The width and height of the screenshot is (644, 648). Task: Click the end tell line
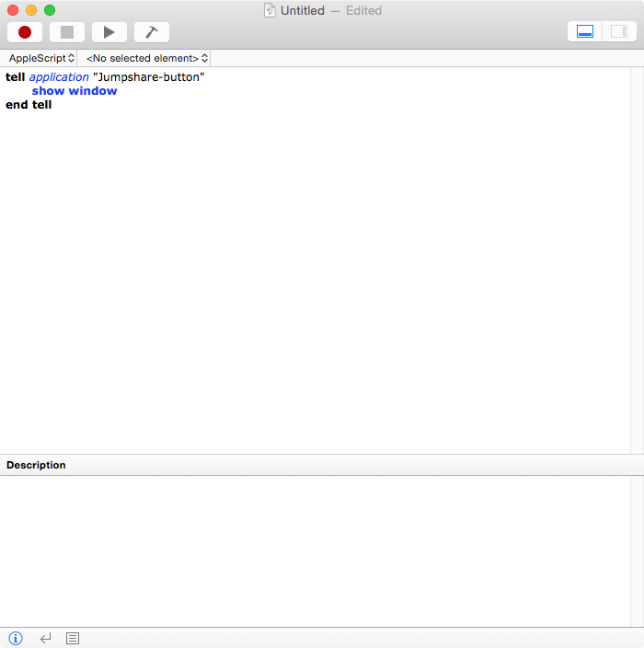pyautogui.click(x=29, y=105)
